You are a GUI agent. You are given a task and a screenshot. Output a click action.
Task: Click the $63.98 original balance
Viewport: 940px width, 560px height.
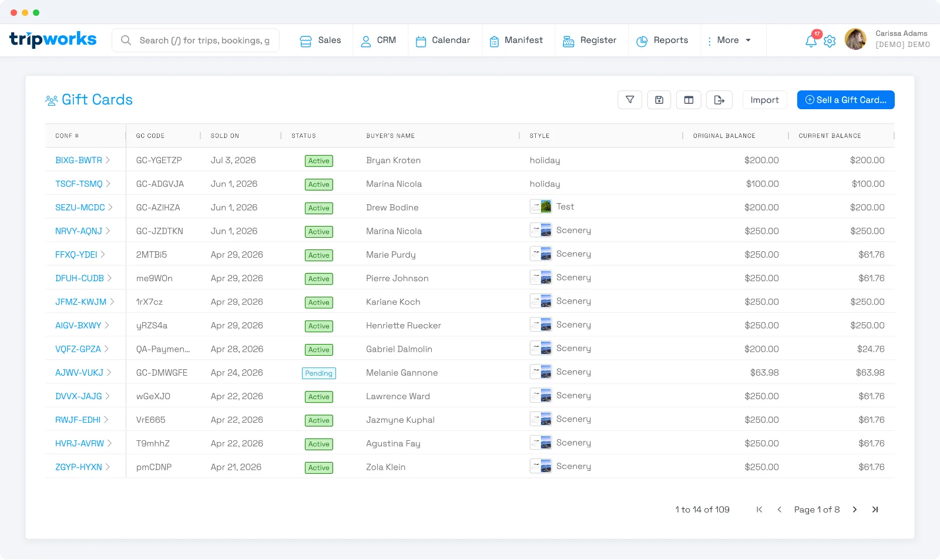(764, 373)
